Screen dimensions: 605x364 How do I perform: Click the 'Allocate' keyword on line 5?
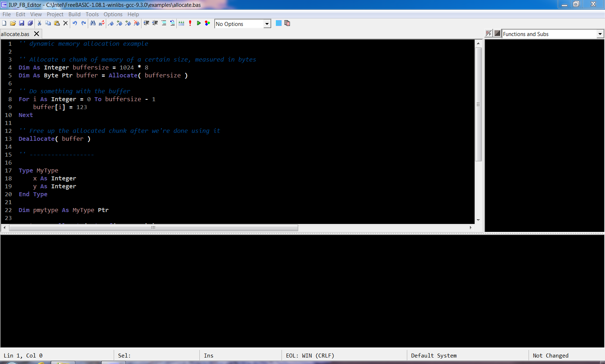(123, 75)
